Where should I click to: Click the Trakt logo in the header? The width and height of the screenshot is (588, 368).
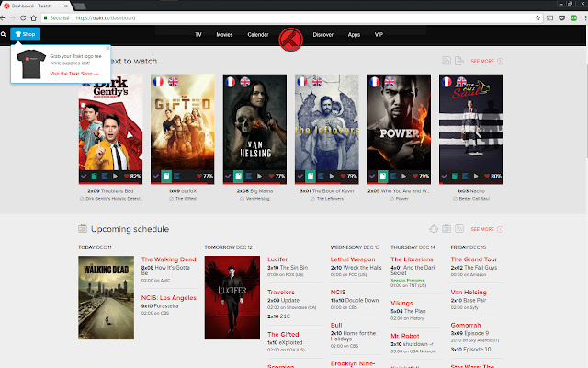(290, 40)
